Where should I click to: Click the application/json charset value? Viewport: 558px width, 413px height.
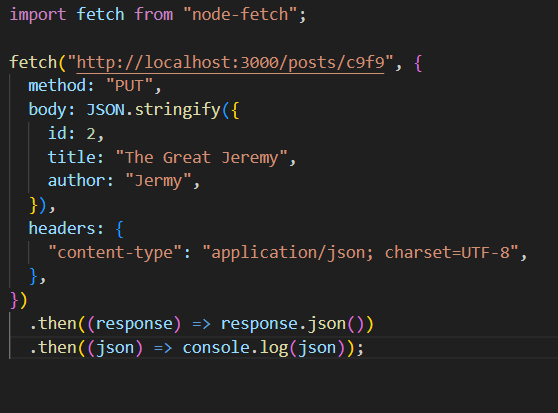(x=360, y=253)
